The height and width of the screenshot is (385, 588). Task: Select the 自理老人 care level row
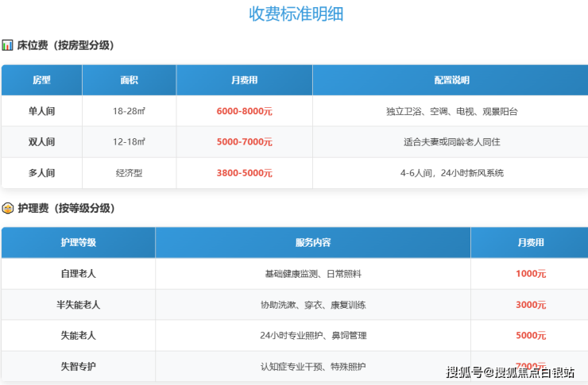[x=78, y=273]
